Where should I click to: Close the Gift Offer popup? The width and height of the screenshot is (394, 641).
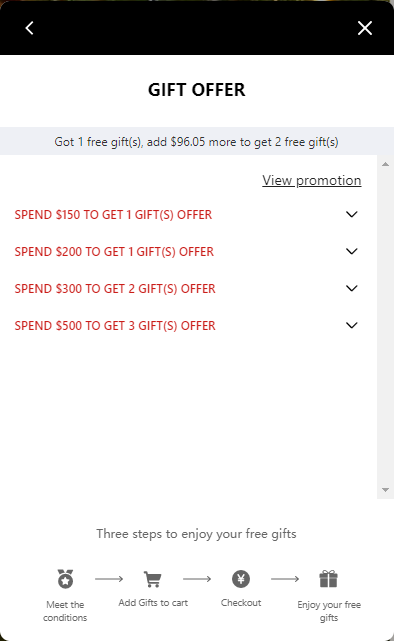tap(365, 28)
